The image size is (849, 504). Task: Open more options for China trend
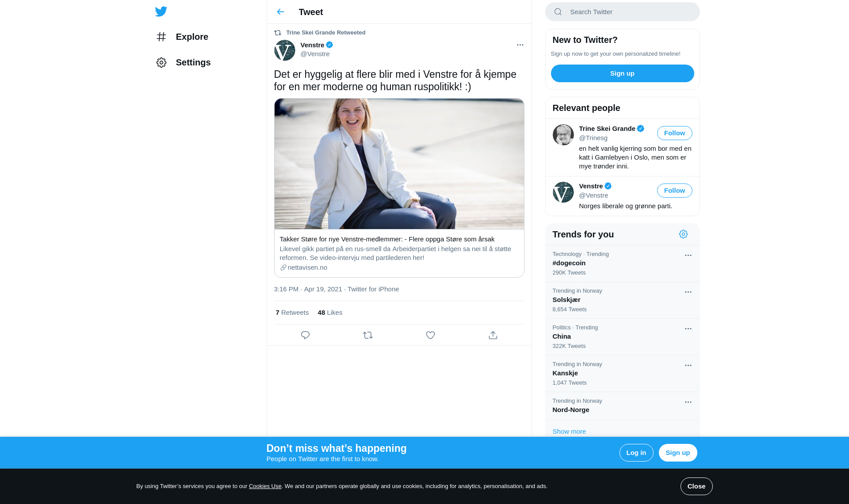pos(688,329)
